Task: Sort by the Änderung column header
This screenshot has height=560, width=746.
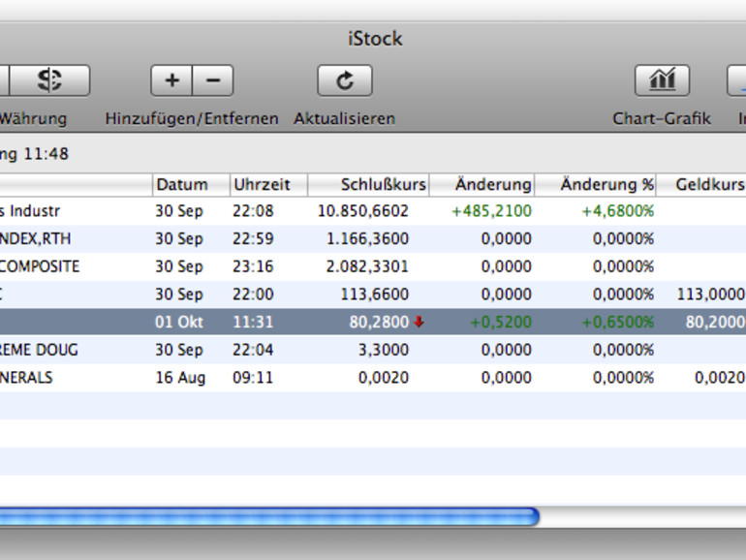Action: pos(482,185)
